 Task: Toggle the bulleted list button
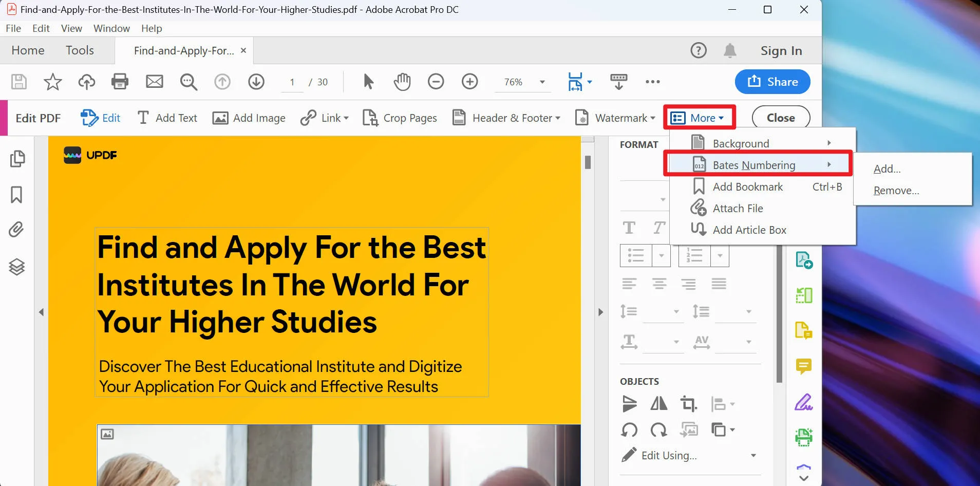tap(636, 255)
